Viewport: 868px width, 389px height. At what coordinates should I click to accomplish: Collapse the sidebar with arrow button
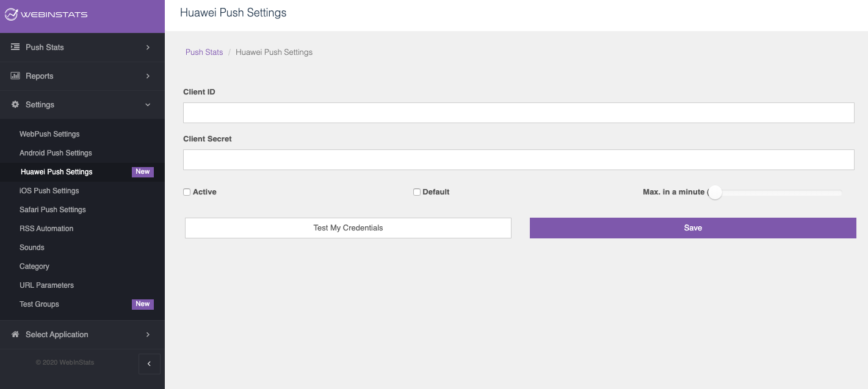(149, 363)
